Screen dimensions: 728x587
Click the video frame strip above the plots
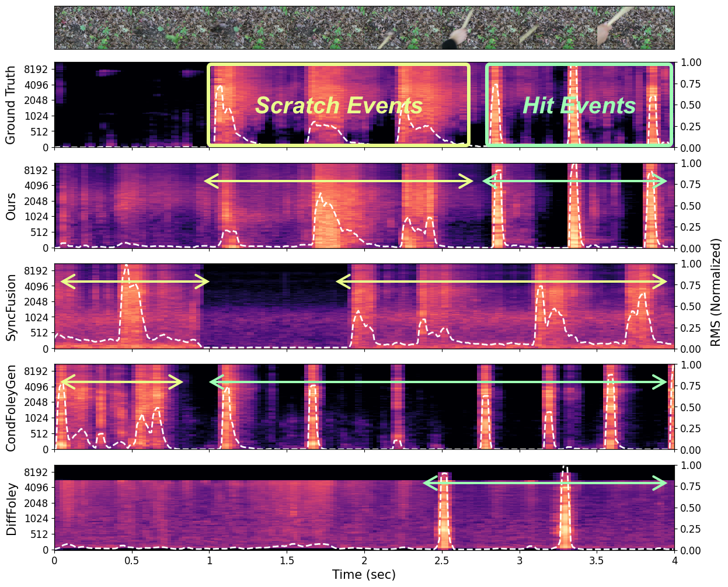pyautogui.click(x=364, y=27)
